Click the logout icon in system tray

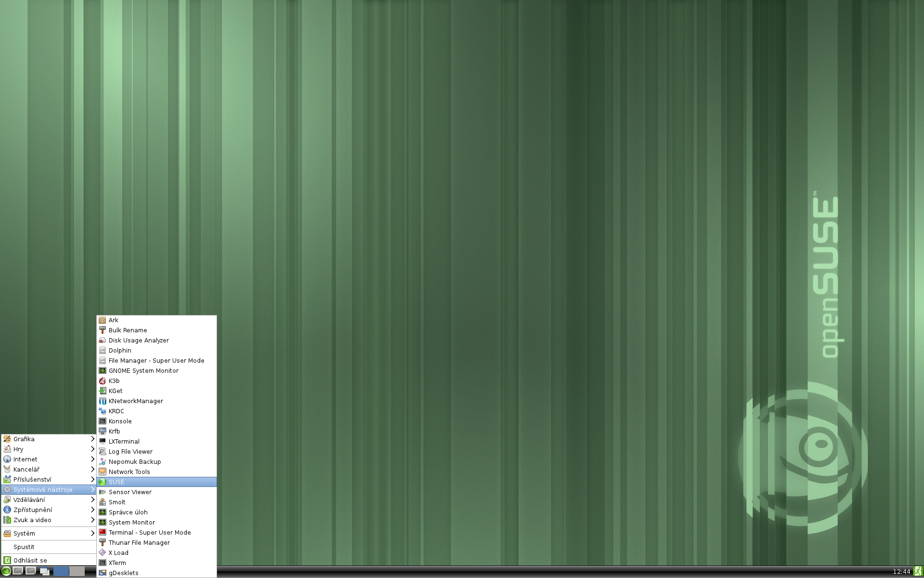coord(918,571)
